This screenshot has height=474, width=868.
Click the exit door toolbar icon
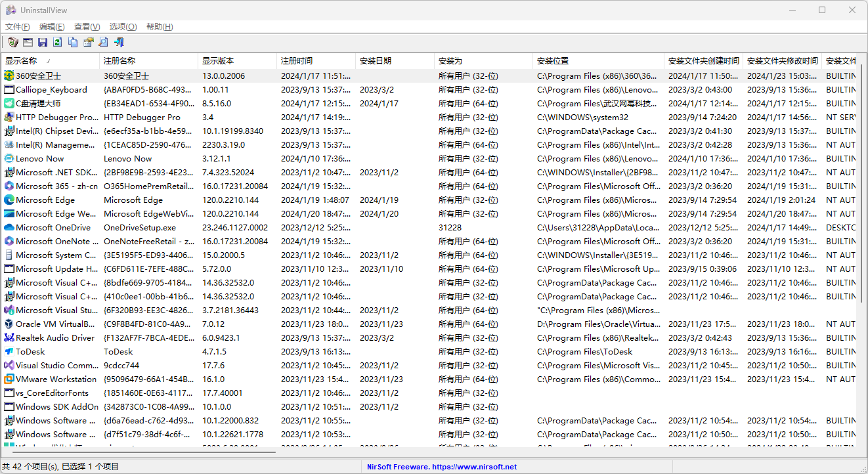(x=118, y=42)
